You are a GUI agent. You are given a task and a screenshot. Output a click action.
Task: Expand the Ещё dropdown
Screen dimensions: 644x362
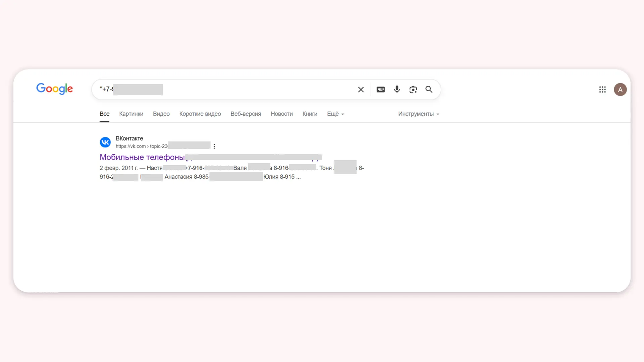(335, 114)
